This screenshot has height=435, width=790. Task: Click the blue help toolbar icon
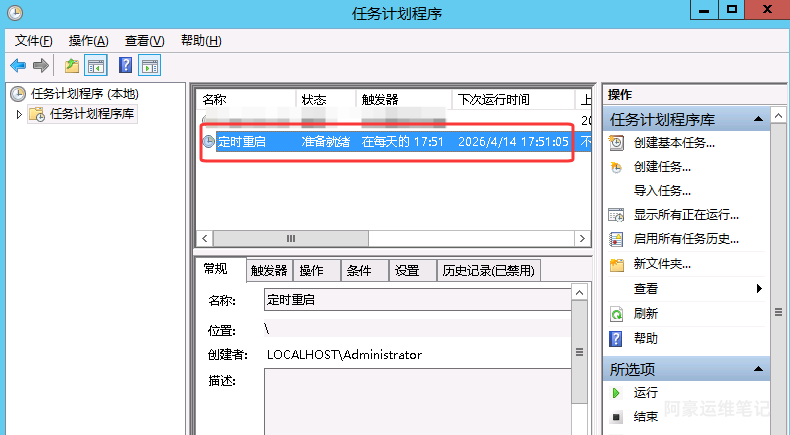pyautogui.click(x=126, y=66)
